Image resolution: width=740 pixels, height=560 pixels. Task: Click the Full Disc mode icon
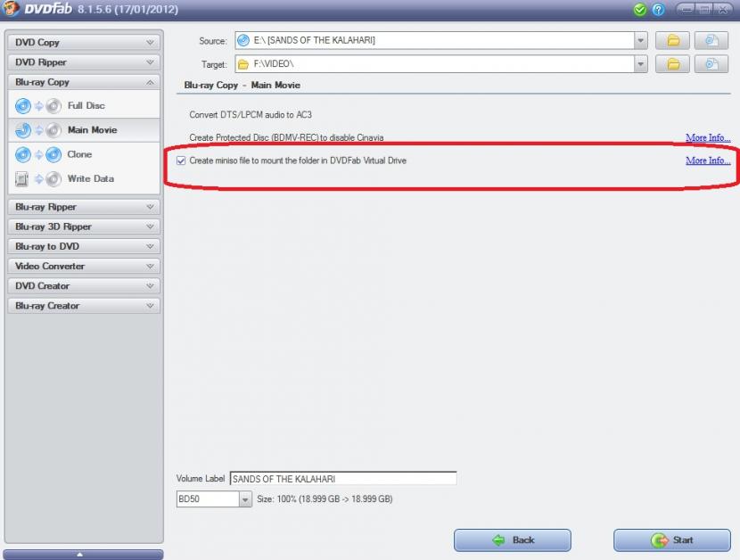click(x=37, y=106)
